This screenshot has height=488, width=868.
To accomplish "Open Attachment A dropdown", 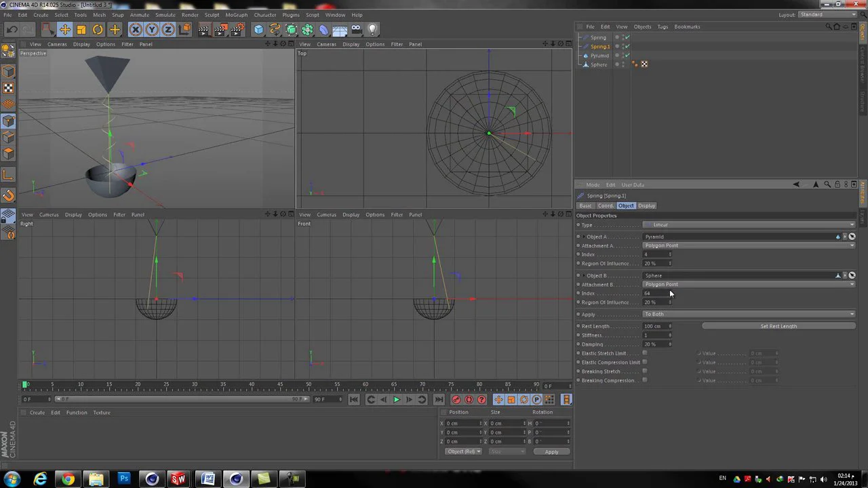I will click(749, 245).
